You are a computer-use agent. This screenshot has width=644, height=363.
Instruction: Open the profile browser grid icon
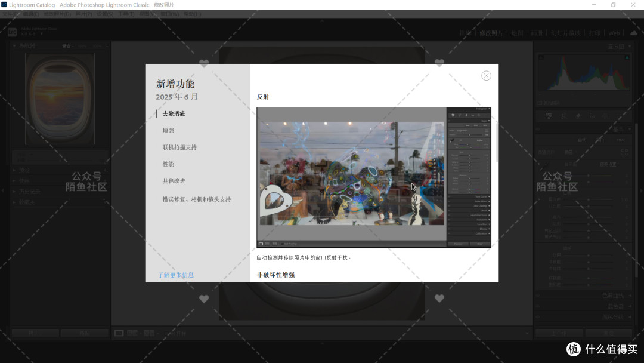pos(625,152)
